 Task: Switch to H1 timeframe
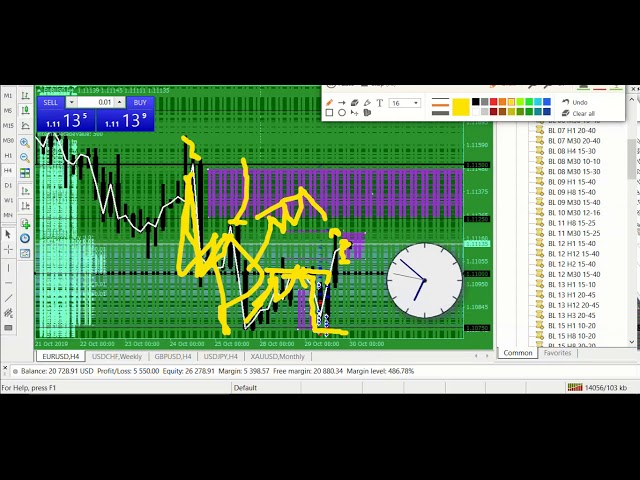(8, 156)
